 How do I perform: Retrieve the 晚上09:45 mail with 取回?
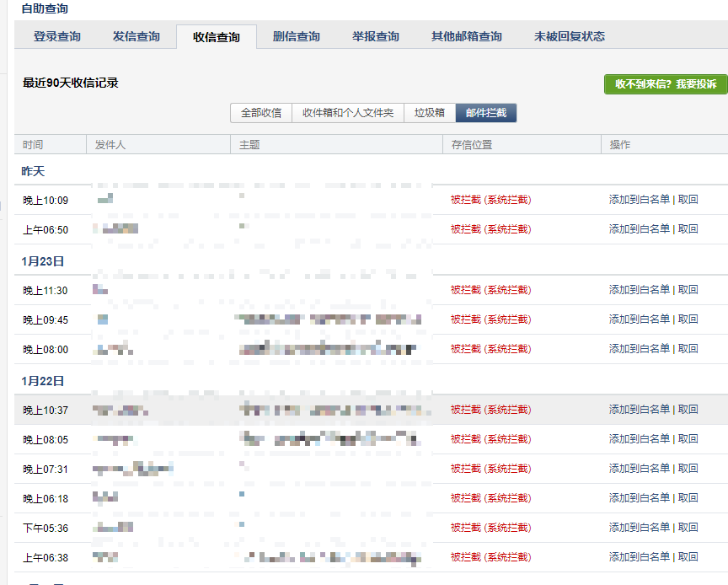[x=688, y=319]
